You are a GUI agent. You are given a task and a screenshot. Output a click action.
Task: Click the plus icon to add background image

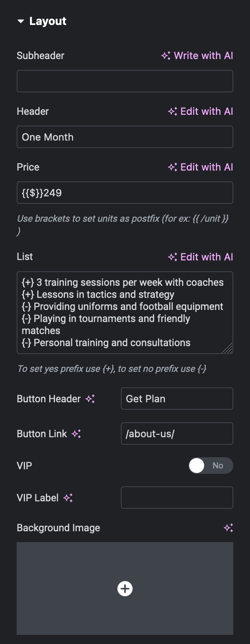coord(125,589)
